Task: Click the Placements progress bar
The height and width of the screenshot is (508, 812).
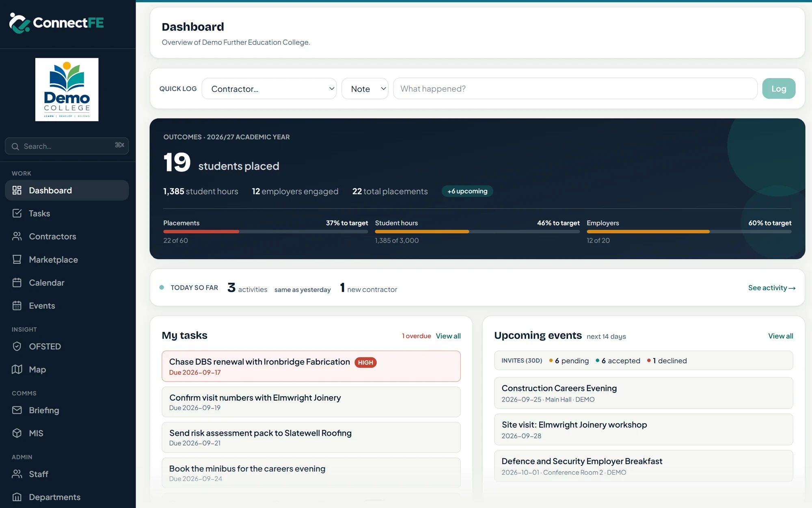Action: tap(266, 232)
